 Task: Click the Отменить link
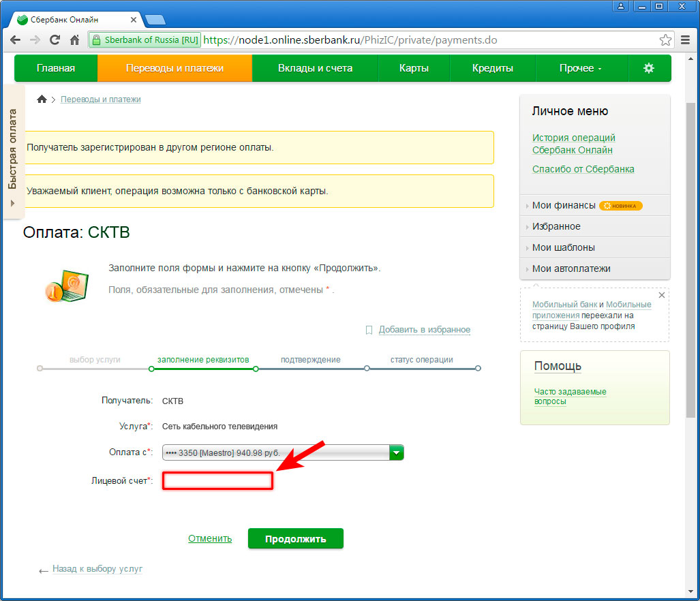[x=210, y=538]
